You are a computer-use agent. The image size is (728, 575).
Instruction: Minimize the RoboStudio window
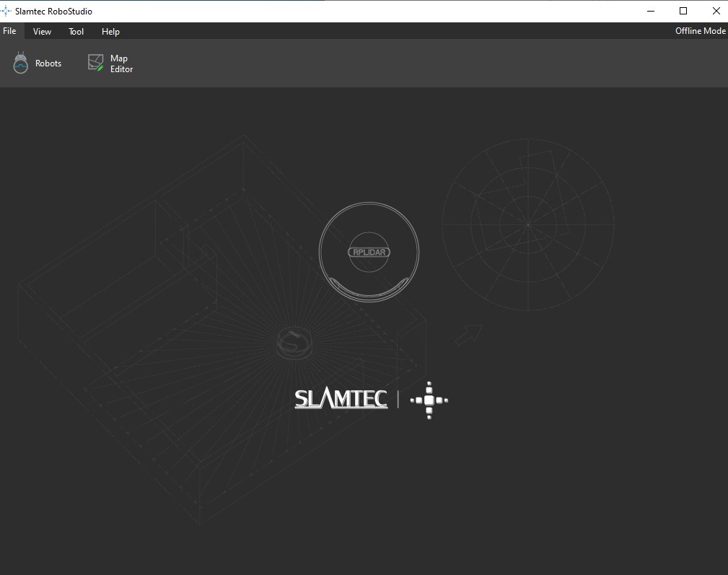point(651,11)
